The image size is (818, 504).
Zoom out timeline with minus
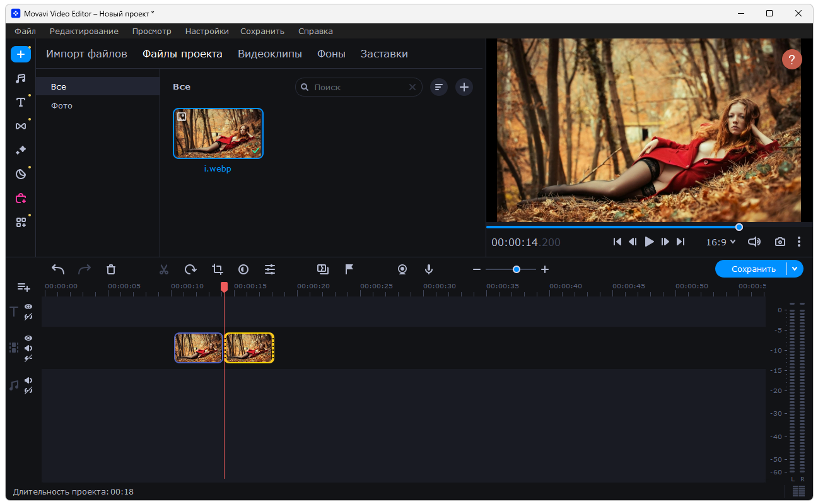[477, 269]
